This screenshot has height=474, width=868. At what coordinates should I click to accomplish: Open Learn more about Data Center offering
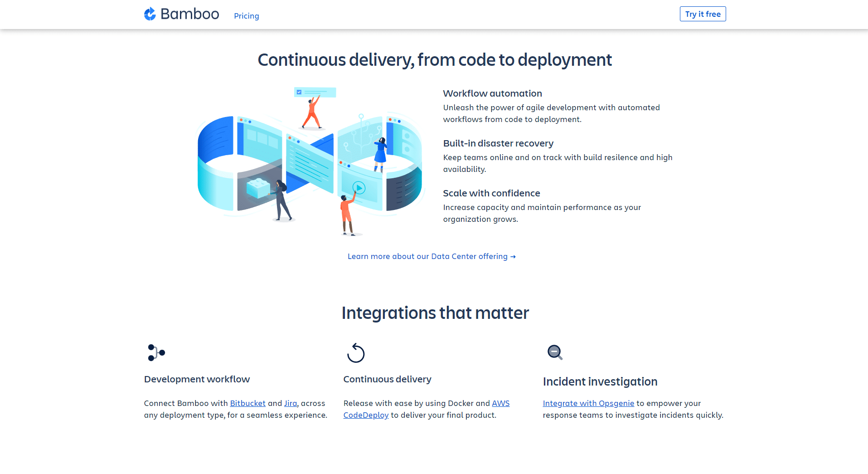tap(432, 256)
